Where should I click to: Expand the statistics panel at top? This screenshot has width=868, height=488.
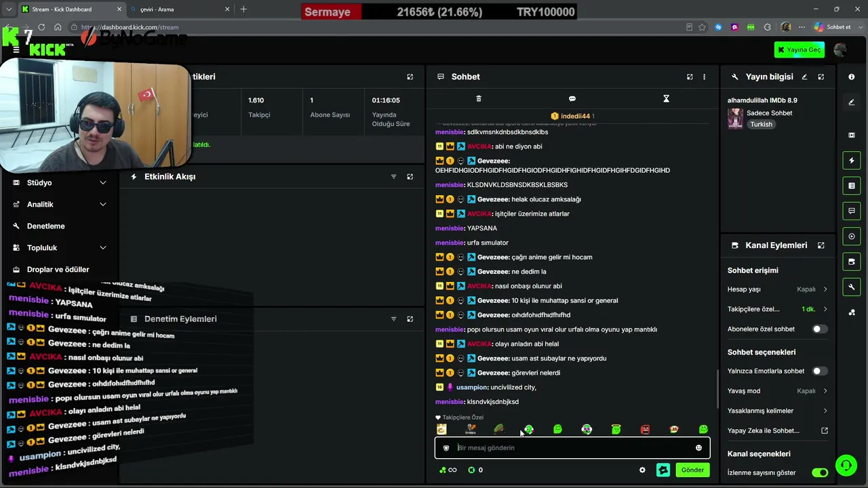tap(410, 77)
